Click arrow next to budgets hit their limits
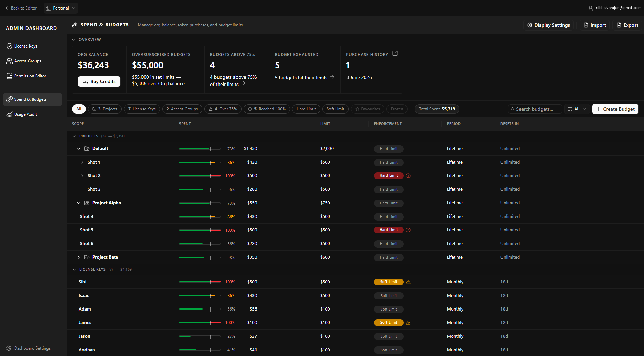 coord(332,77)
